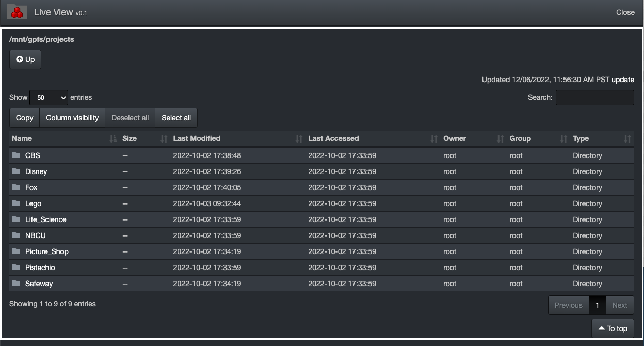Viewport: 644px width, 346px height.
Task: Toggle sorting on the Size column
Action: 164,138
